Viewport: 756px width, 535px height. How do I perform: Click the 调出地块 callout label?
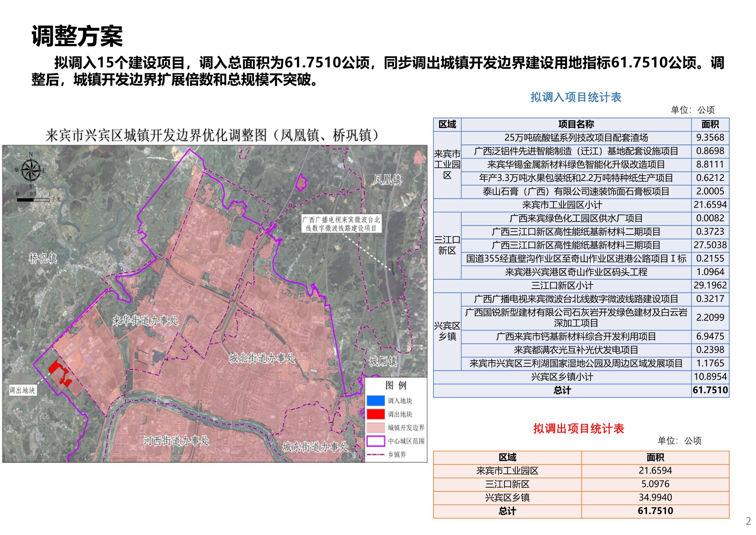[22, 390]
